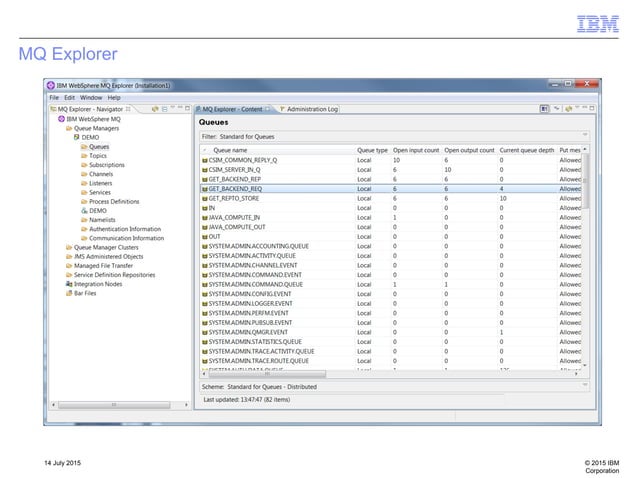Click the IBM WebSphere MQ root node icon
The height and width of the screenshot is (478, 638).
(61, 119)
